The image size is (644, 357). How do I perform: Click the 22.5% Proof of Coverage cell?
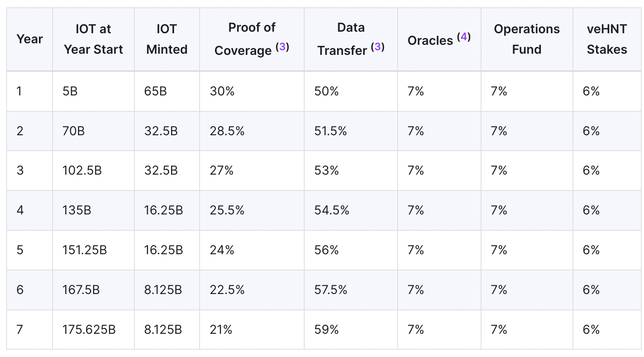(227, 290)
